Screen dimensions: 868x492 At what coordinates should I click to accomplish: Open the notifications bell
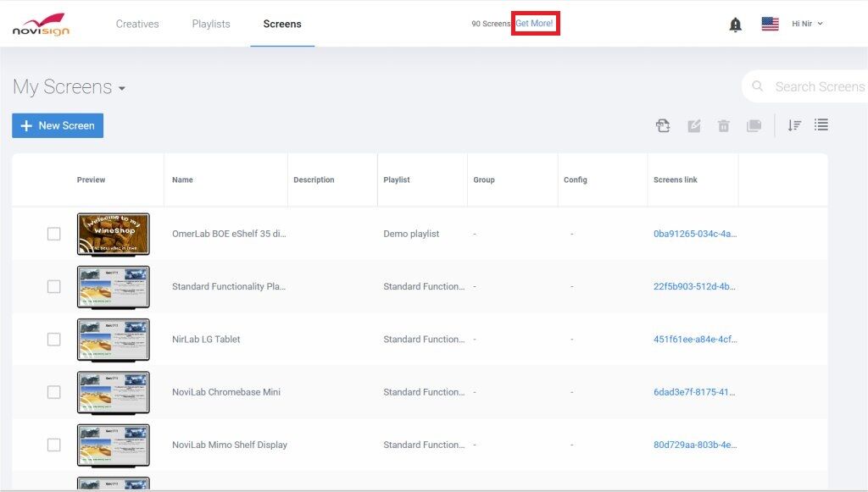click(x=736, y=25)
